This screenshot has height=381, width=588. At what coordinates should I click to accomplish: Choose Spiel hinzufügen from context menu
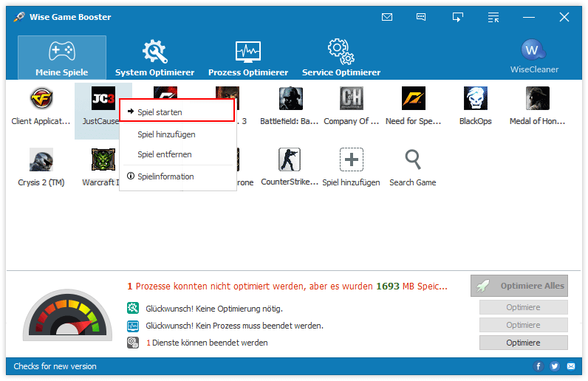pos(178,134)
